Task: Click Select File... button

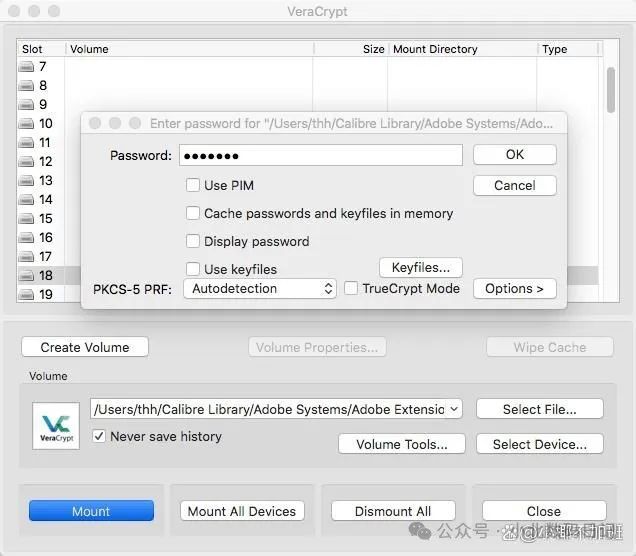Action: coord(539,409)
